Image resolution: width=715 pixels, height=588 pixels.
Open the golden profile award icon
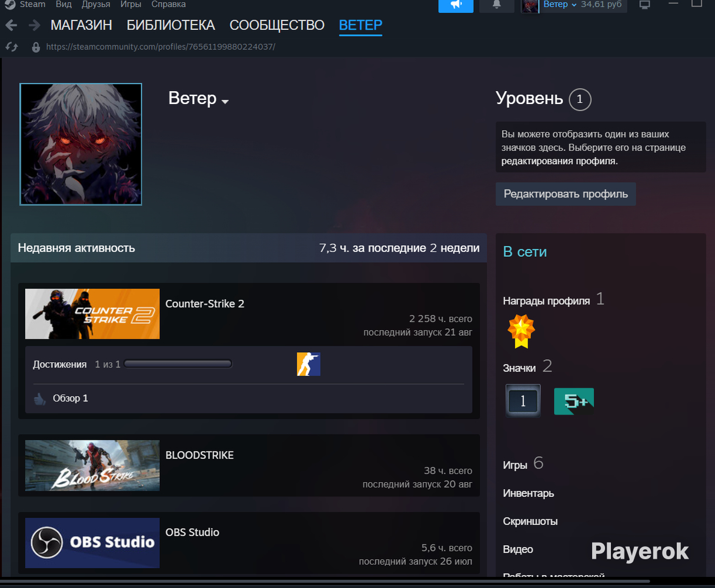(521, 331)
